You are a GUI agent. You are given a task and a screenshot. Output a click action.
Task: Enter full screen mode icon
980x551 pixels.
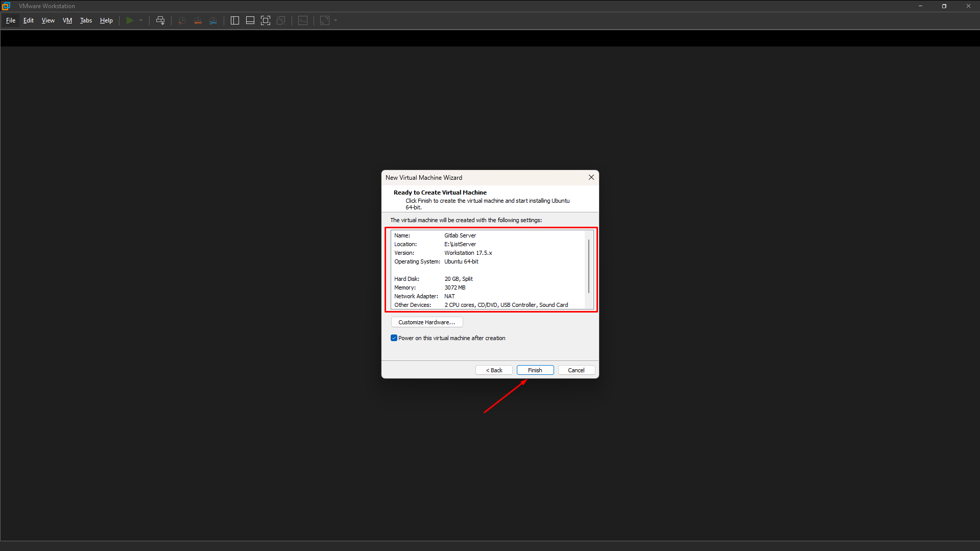[x=266, y=20]
